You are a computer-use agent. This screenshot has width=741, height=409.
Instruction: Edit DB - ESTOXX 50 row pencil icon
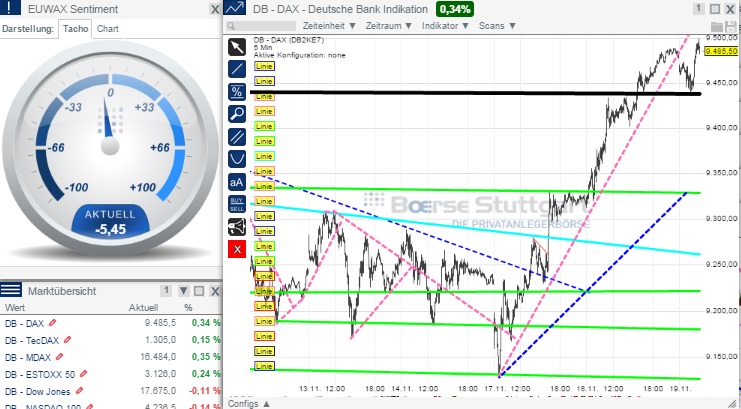pyautogui.click(x=83, y=374)
